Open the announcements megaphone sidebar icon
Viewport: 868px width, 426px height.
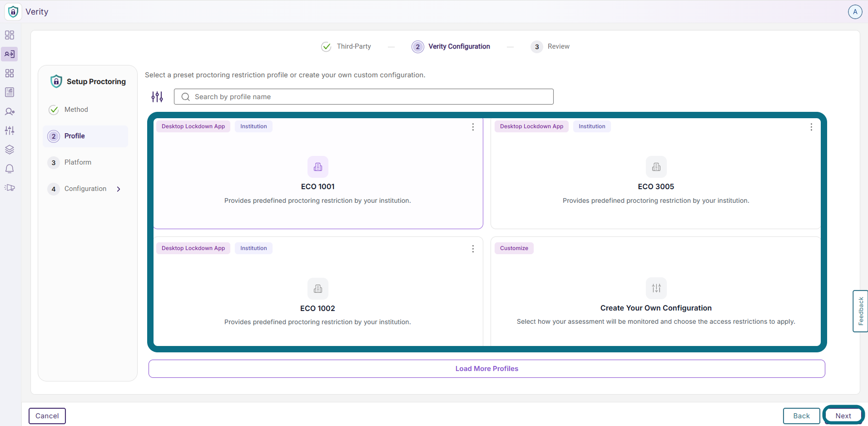pyautogui.click(x=10, y=188)
